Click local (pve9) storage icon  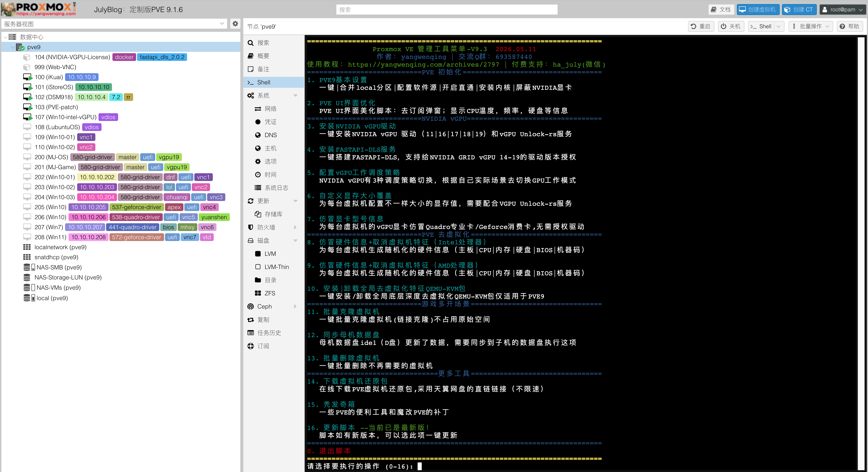click(29, 298)
